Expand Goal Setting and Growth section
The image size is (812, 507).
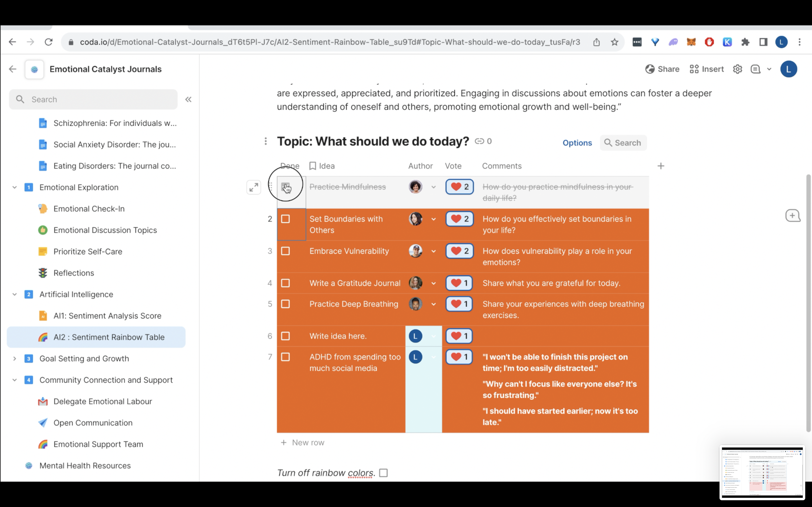point(14,359)
